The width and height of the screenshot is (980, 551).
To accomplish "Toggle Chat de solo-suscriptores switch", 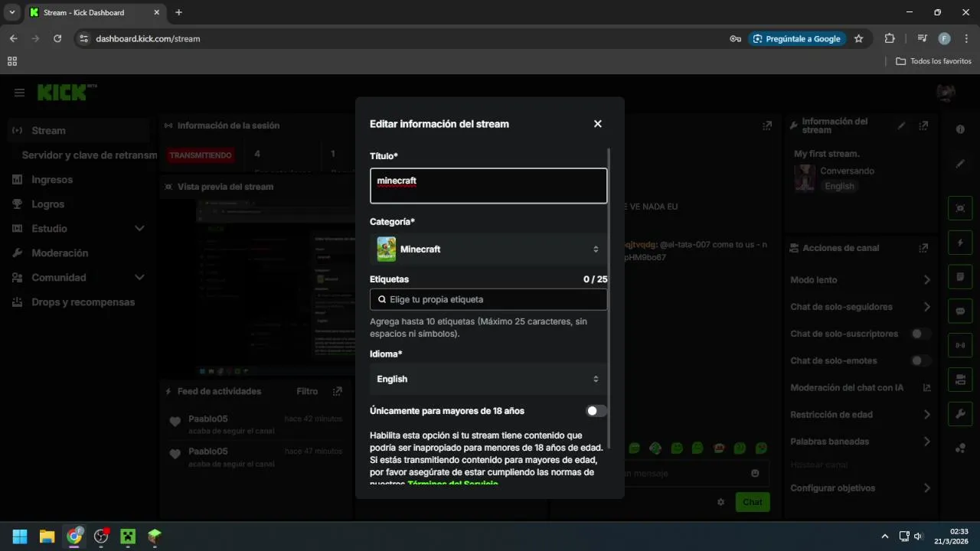I will [x=920, y=334].
